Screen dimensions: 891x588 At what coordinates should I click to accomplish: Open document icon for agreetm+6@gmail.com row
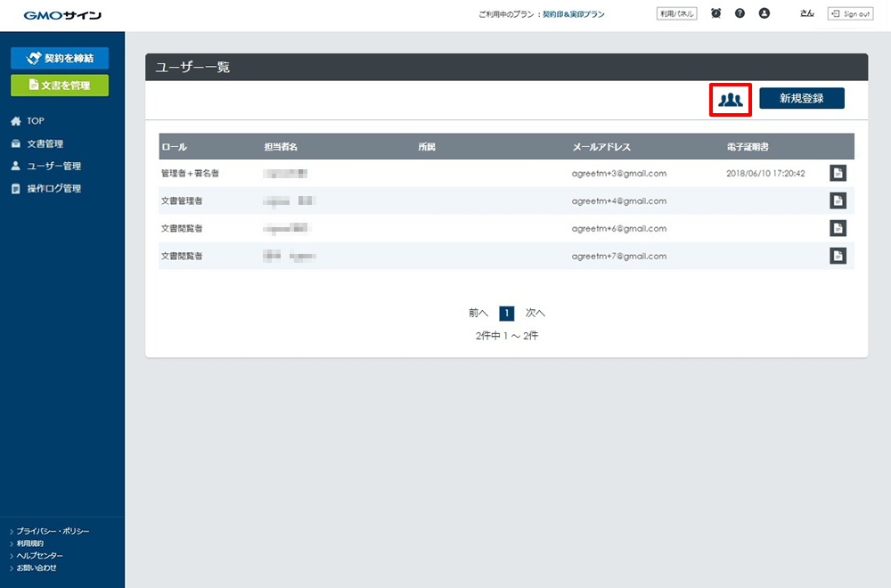point(838,228)
